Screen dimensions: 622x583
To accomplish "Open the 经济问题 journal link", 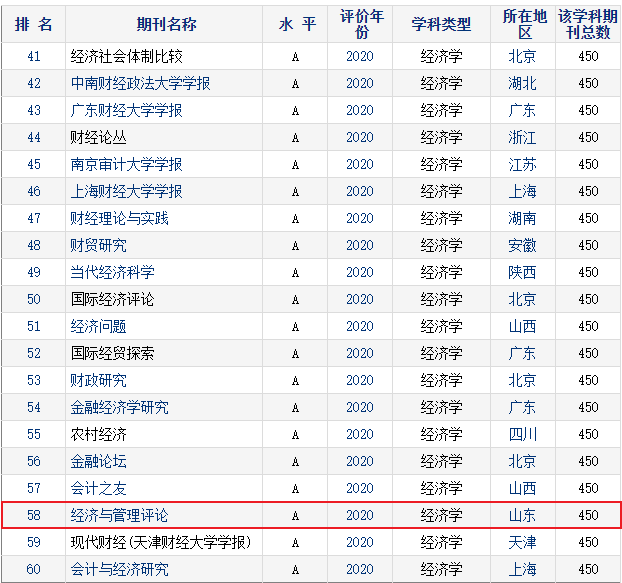I will coord(98,326).
